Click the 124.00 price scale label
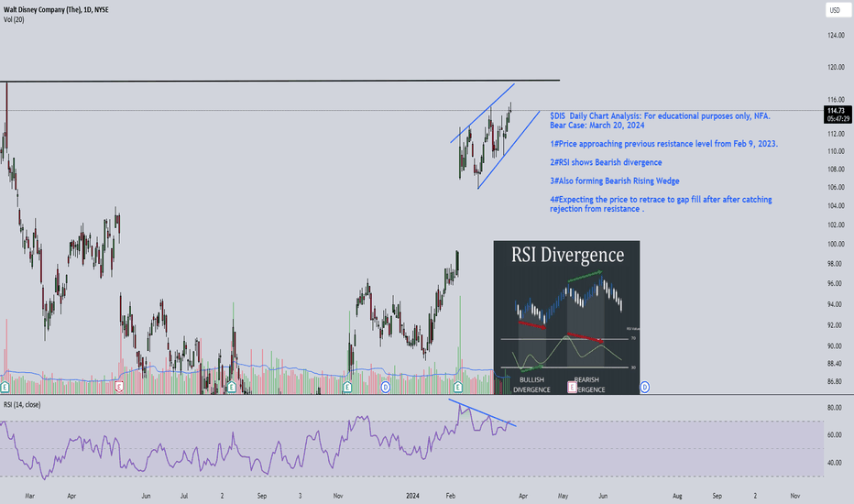854x504 pixels. click(836, 36)
